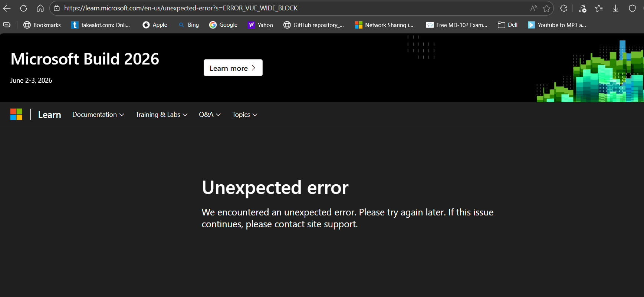Open the Bookmarks favorites bar item
The image size is (644, 297).
42,25
